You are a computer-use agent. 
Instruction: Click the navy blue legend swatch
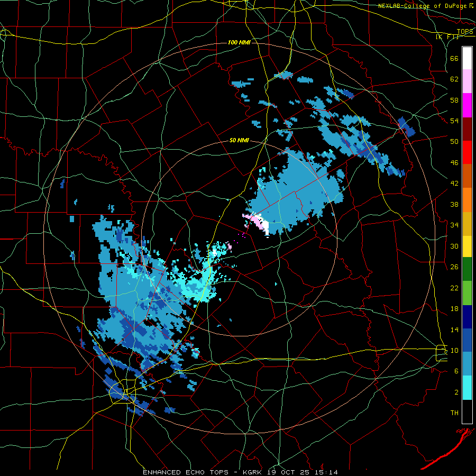point(467,317)
